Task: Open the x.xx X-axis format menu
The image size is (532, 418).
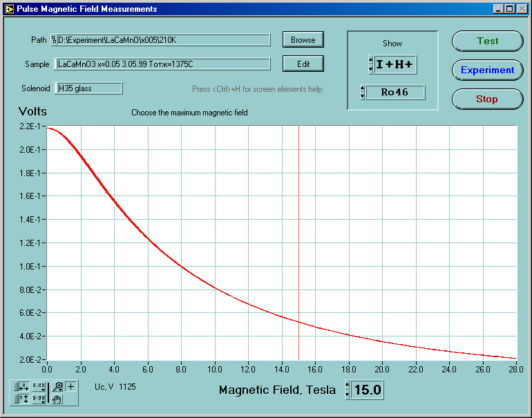Action: (39, 386)
